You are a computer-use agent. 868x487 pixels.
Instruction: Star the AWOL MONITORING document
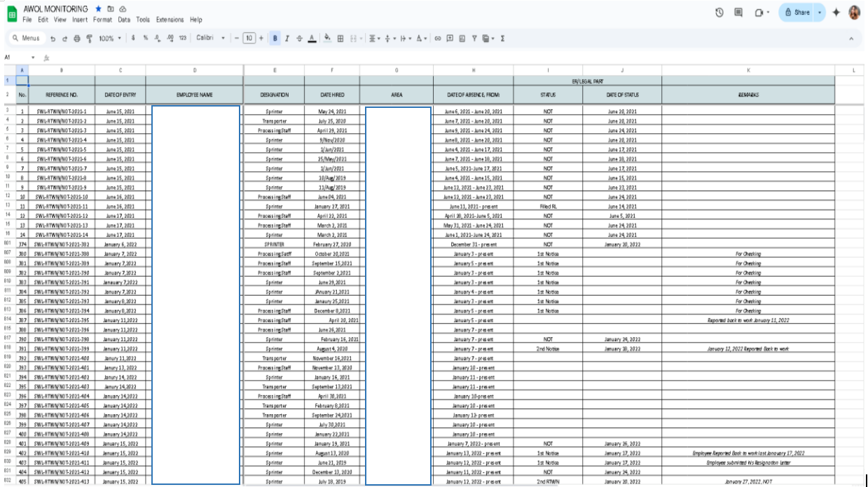click(x=98, y=9)
